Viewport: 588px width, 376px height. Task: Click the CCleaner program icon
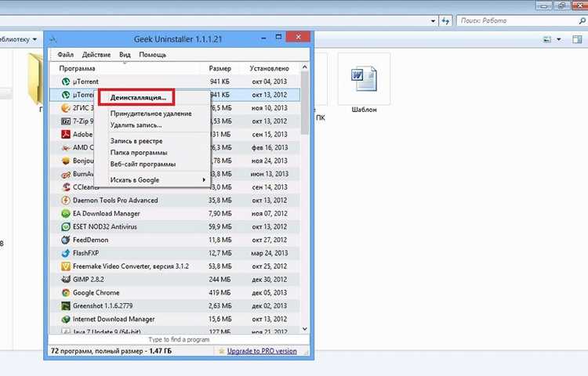[x=66, y=187]
